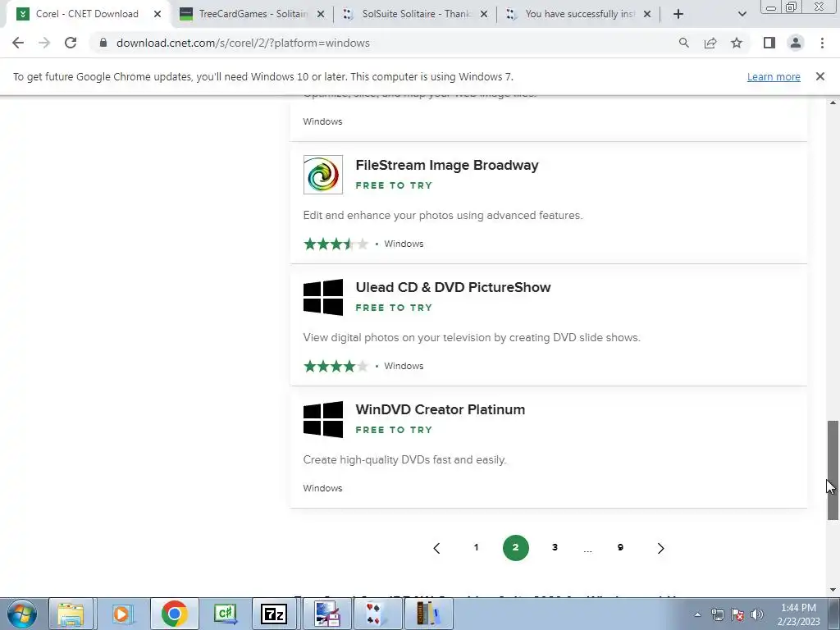Open Windows Explorer from taskbar
The width and height of the screenshot is (840, 630).
coord(71,614)
